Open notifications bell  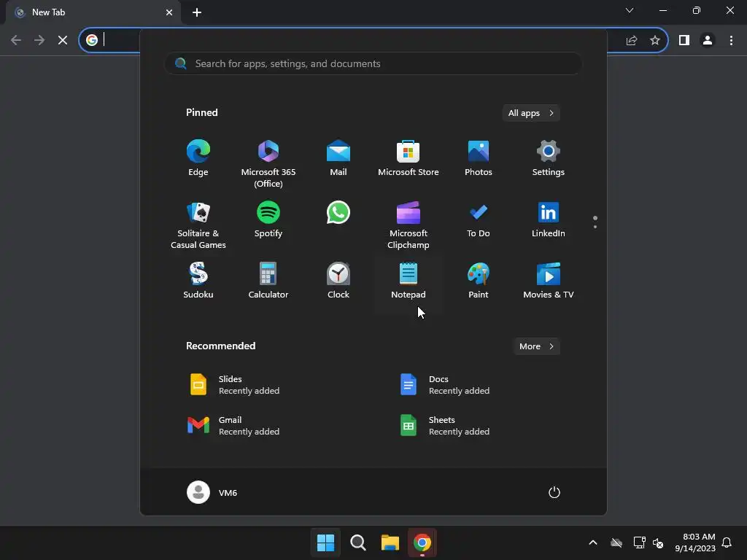point(727,542)
